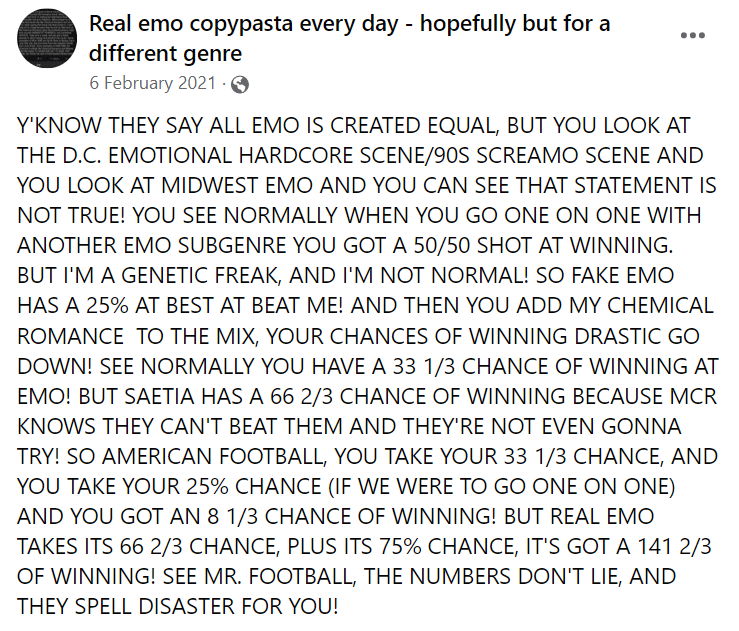This screenshot has height=631, width=739.
Task: Open the 6 February 2021 timestamp
Action: tap(150, 83)
